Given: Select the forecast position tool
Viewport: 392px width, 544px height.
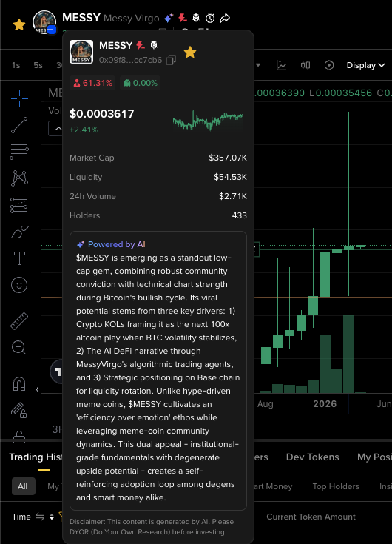Looking at the screenshot, I should (18, 205).
